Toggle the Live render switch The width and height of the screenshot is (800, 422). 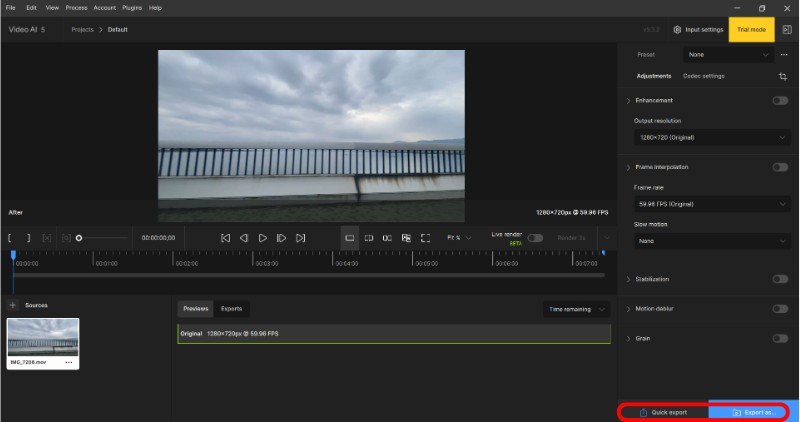tap(535, 238)
